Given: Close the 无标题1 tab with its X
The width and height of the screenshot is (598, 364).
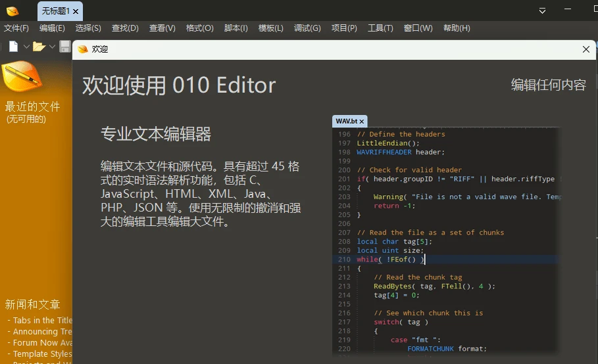Looking at the screenshot, I should [76, 11].
